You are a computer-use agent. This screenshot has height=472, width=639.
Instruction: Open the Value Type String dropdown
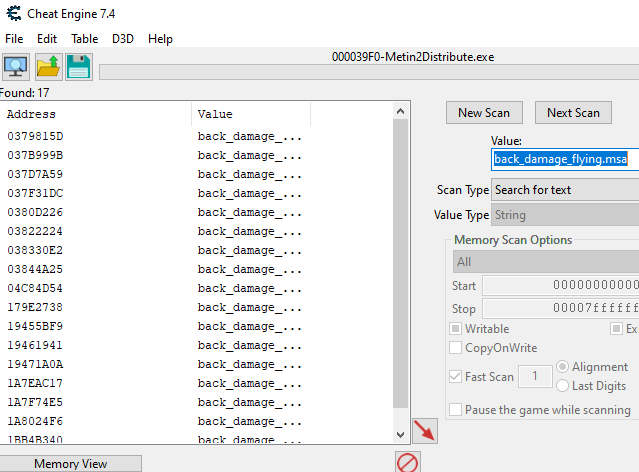tap(565, 215)
